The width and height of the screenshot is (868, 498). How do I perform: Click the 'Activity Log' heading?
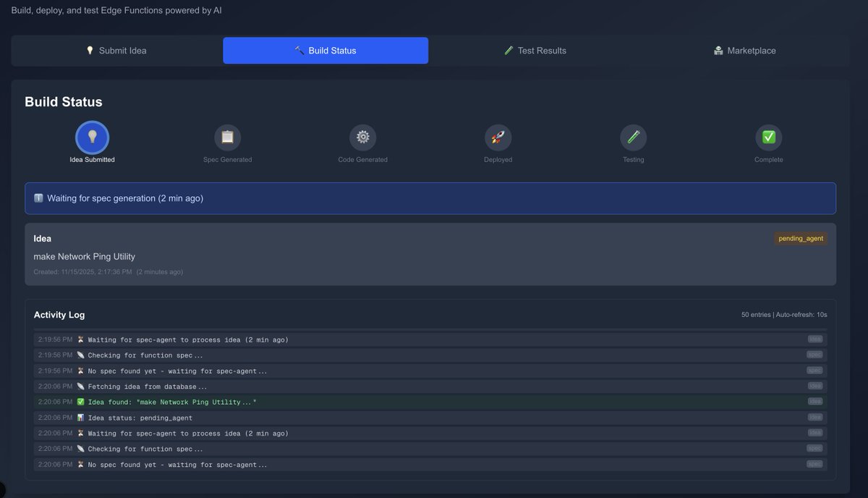click(x=59, y=315)
